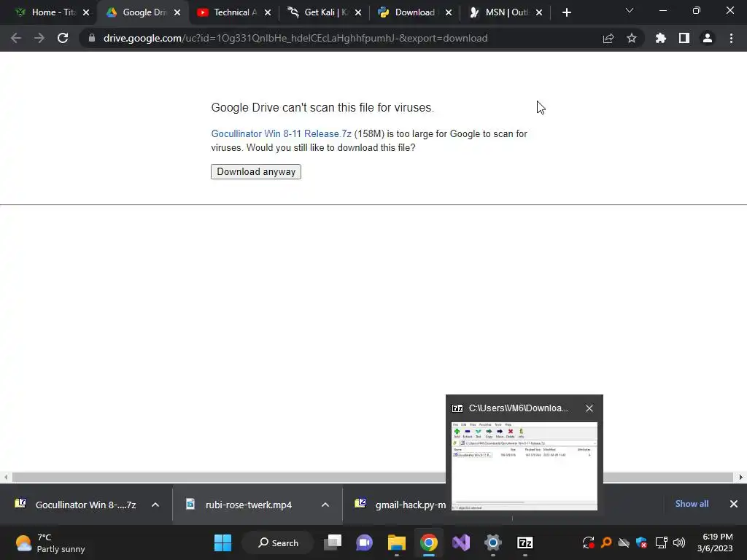Close the downloads bar
747x560 pixels.
pos(734,504)
